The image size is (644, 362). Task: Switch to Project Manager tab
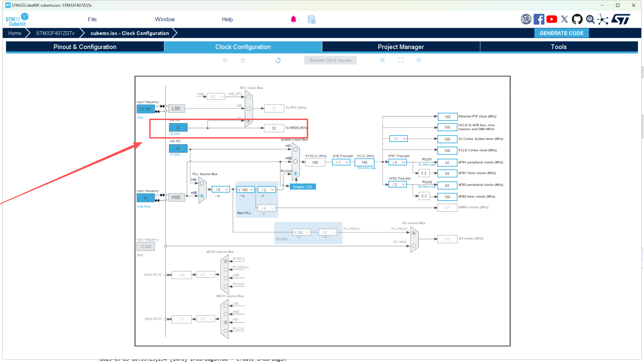pyautogui.click(x=401, y=47)
